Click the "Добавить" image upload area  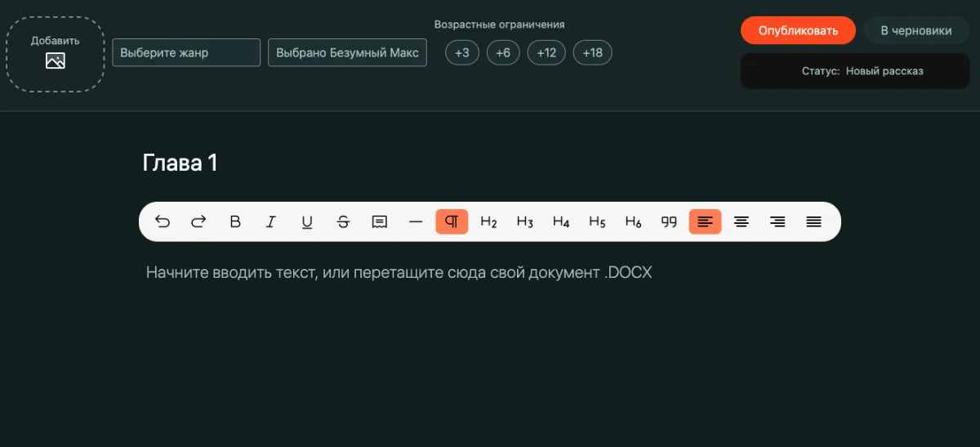tap(56, 53)
